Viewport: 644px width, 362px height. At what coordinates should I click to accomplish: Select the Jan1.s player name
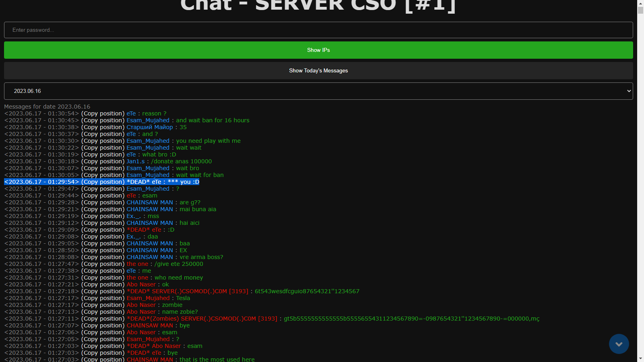pos(135,162)
